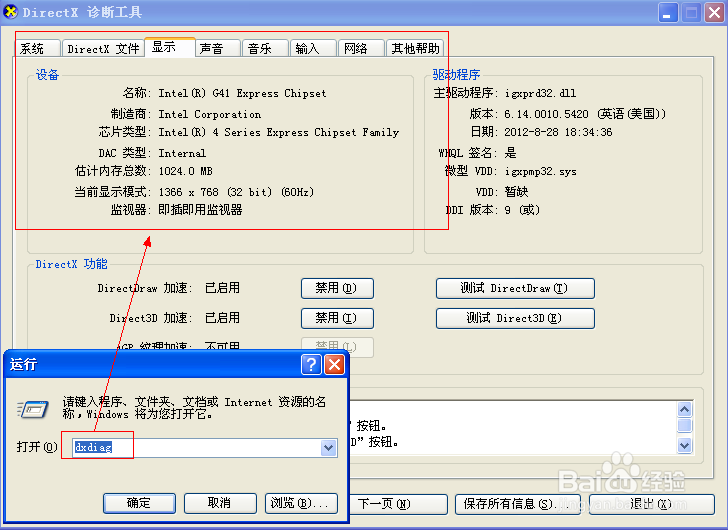728x530 pixels.
Task: Click the 测试 DirectDraw(T) button
Action: (515, 288)
